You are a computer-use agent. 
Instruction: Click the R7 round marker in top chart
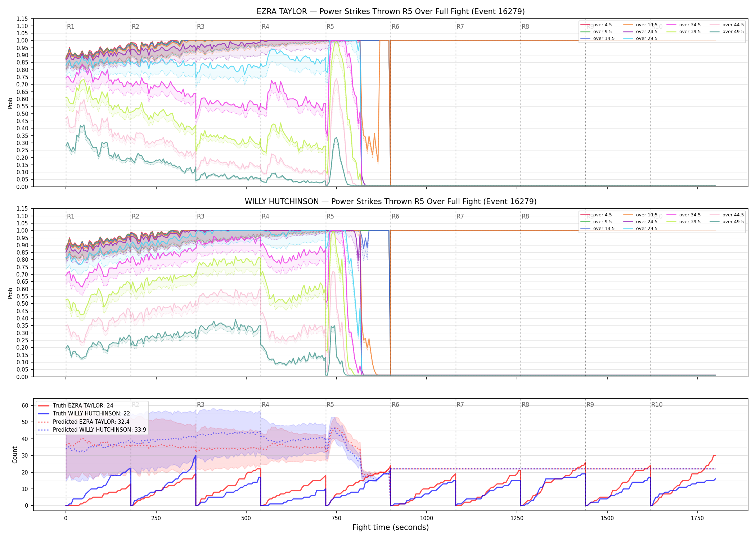coord(460,27)
